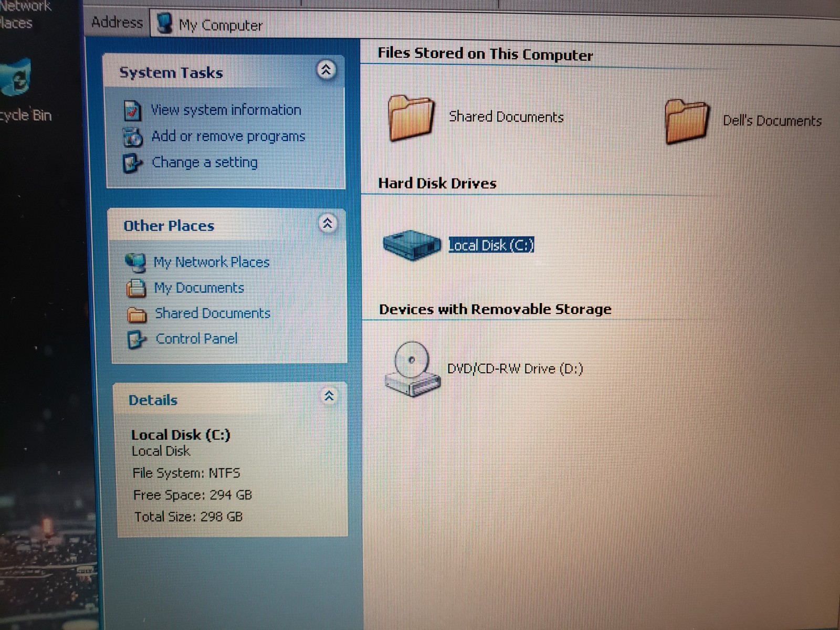
Task: Collapse the Other Places panel
Action: (328, 224)
